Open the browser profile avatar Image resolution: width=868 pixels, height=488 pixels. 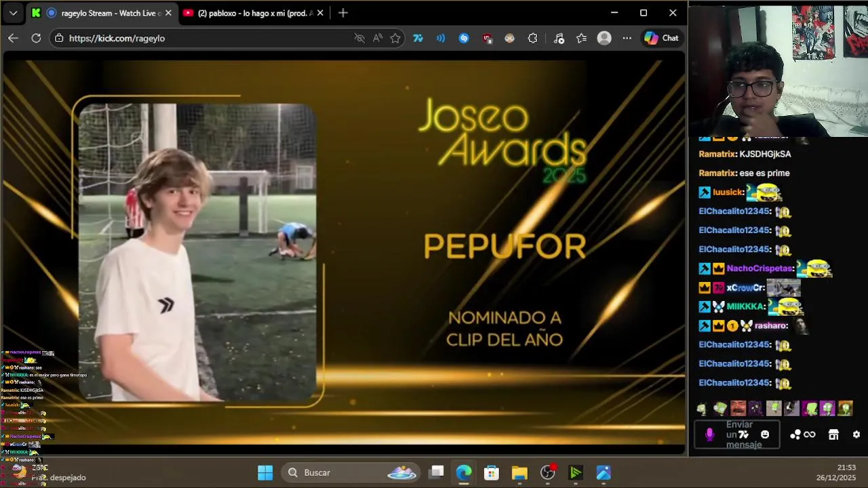pyautogui.click(x=604, y=38)
